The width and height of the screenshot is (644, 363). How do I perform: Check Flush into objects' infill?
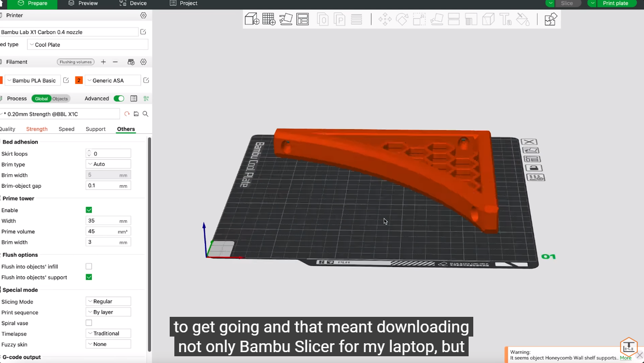pyautogui.click(x=89, y=267)
